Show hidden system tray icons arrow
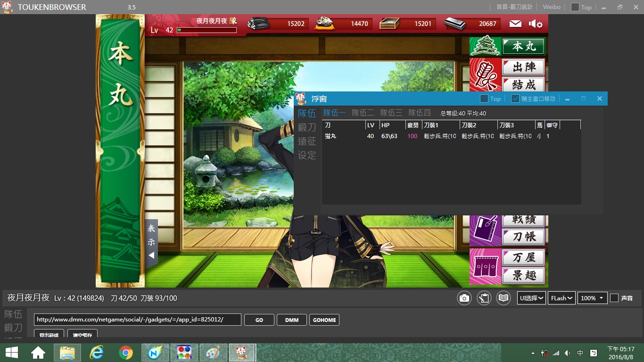Image resolution: width=644 pixels, height=362 pixels. pos(533,353)
